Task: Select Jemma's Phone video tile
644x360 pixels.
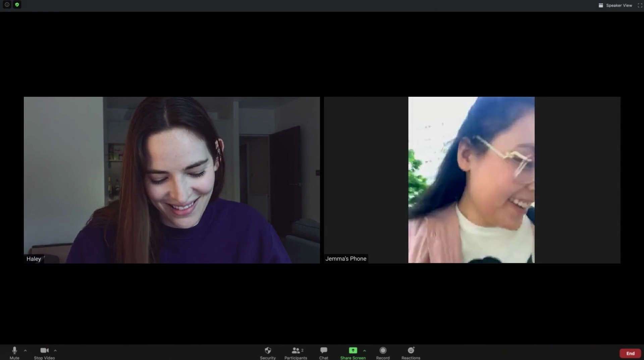Action: pos(472,180)
